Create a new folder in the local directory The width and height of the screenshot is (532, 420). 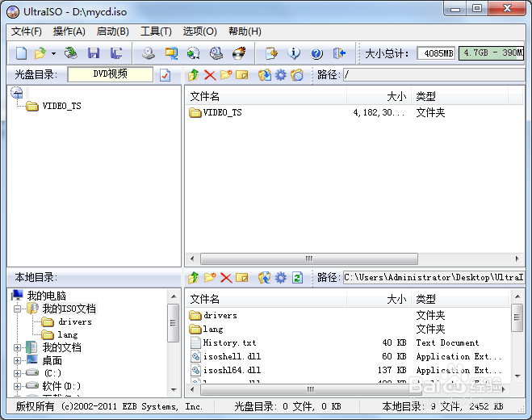(x=210, y=278)
